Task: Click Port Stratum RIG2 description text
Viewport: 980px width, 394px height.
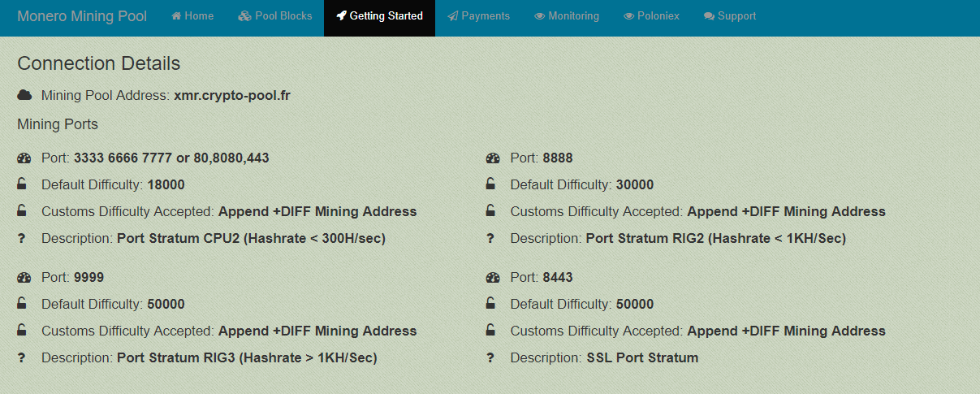Action: coord(716,239)
